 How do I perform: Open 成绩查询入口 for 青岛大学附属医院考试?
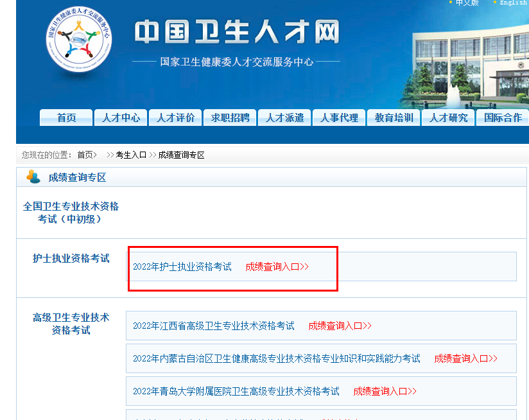385,391
